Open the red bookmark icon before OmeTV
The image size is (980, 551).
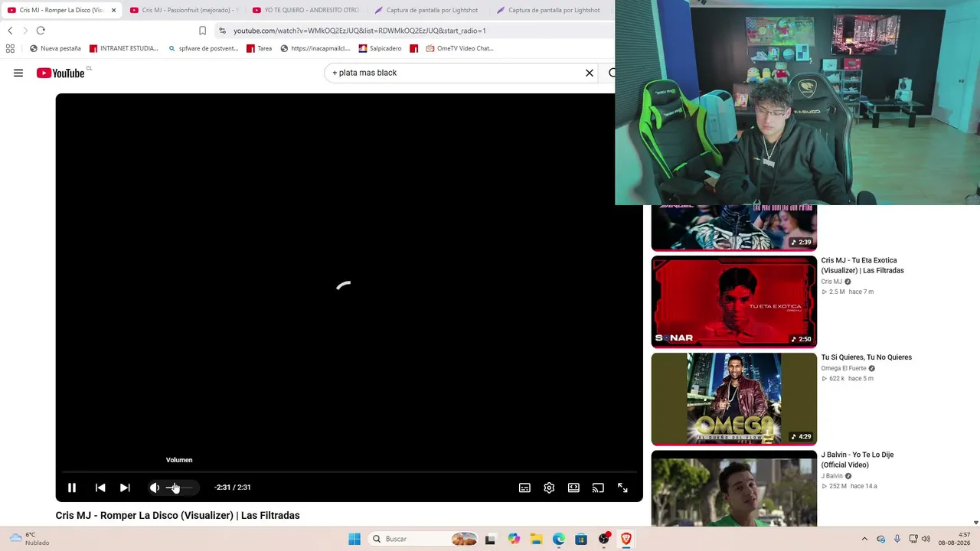tap(414, 48)
